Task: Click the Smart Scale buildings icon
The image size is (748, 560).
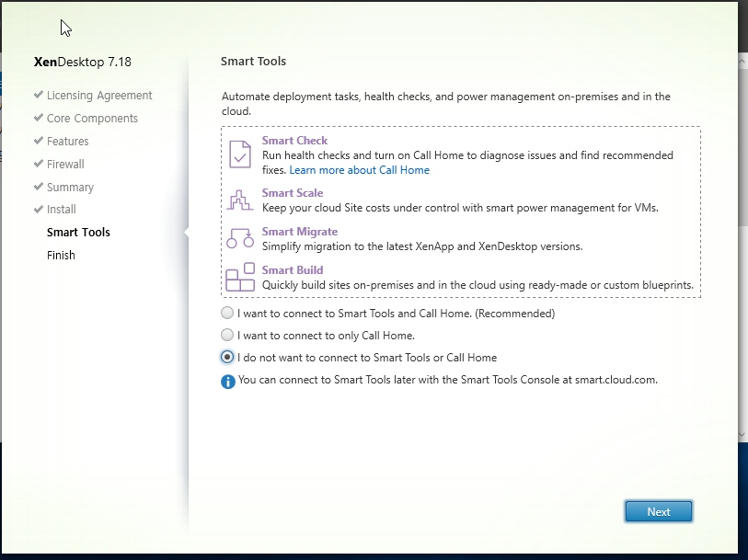Action: click(239, 200)
